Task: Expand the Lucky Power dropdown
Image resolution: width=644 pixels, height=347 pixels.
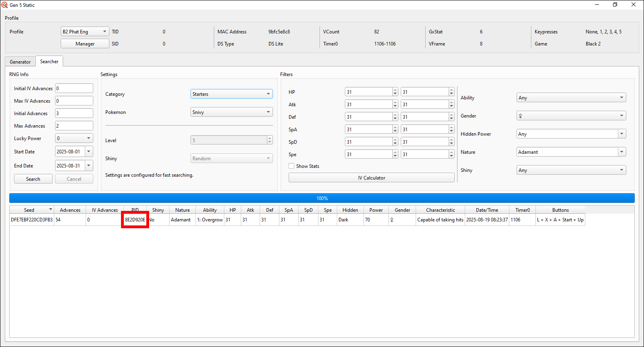Action: [74, 138]
